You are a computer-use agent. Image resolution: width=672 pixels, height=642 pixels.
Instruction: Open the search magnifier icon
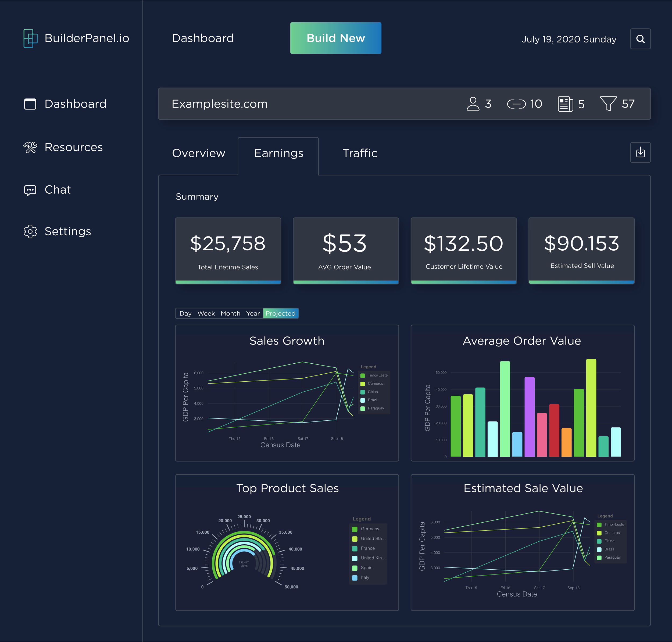pos(640,39)
